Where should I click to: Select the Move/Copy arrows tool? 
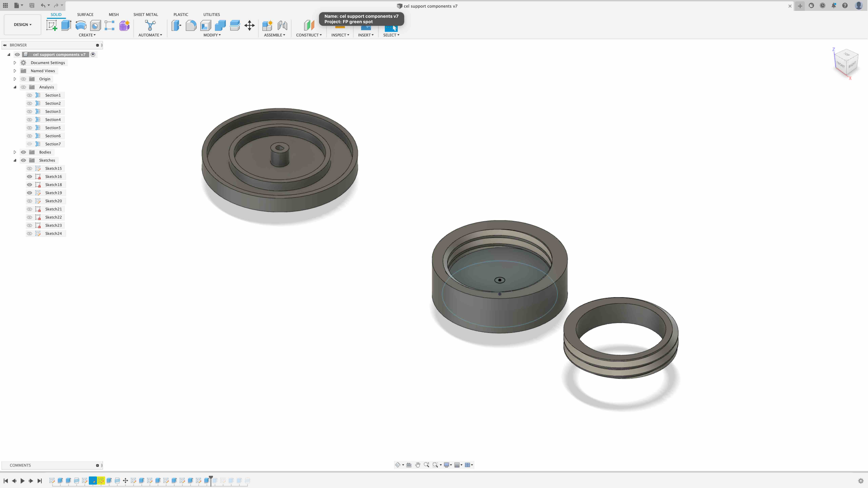click(249, 25)
